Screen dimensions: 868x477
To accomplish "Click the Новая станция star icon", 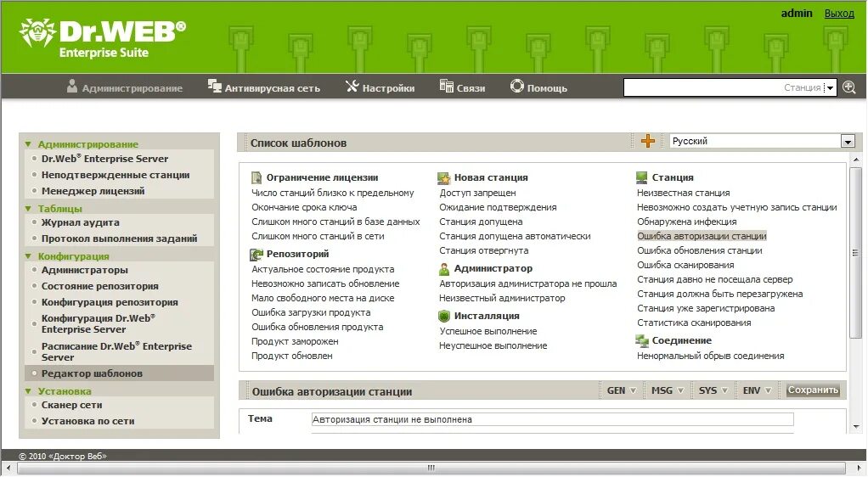I will [444, 177].
